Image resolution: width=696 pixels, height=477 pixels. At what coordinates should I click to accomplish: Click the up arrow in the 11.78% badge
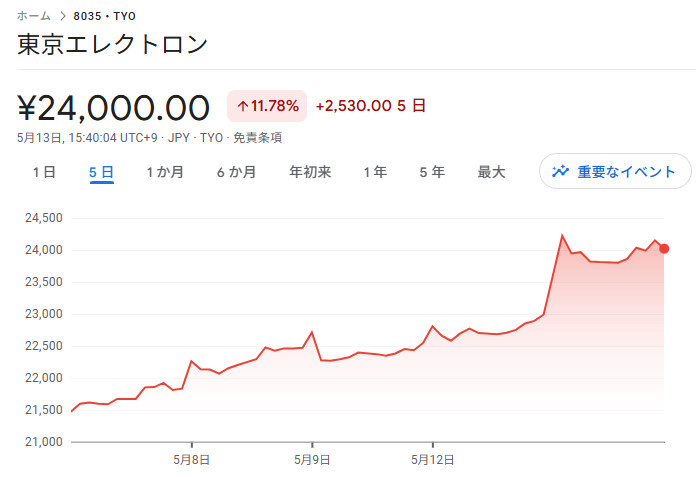pos(242,106)
